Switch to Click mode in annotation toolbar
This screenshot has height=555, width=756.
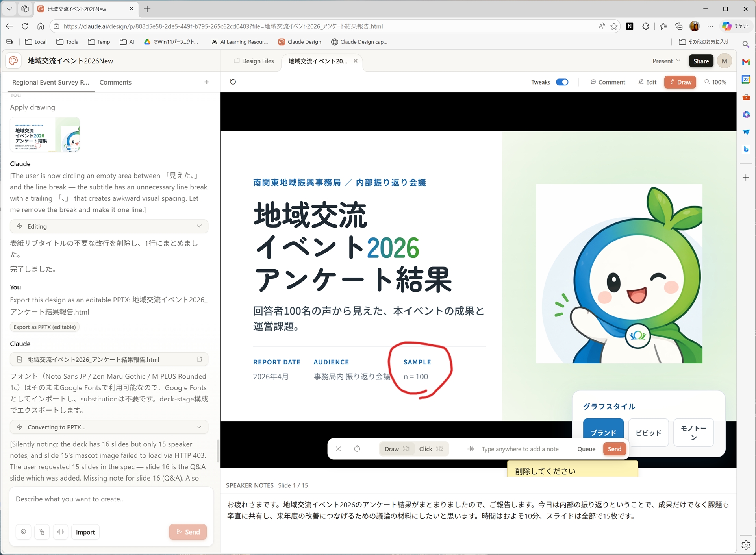coord(426,449)
